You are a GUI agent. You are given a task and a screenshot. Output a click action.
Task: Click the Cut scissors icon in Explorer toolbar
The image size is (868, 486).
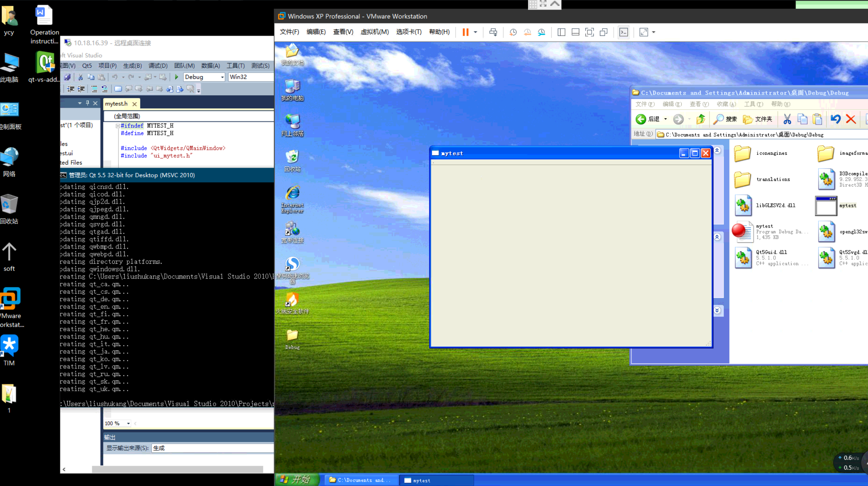787,119
